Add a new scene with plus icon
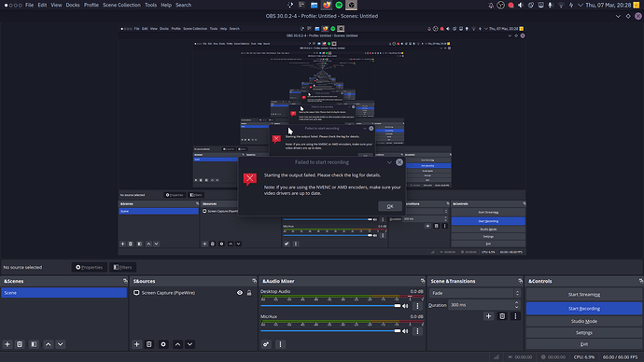Image resolution: width=644 pixels, height=362 pixels. point(7,344)
